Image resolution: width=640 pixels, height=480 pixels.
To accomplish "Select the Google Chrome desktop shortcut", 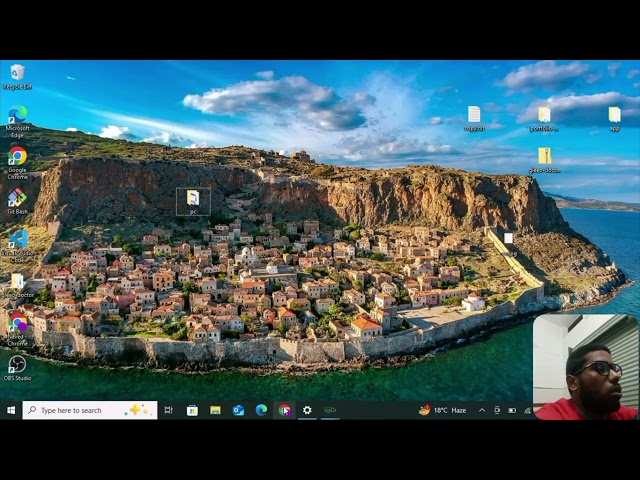I will point(17,162).
